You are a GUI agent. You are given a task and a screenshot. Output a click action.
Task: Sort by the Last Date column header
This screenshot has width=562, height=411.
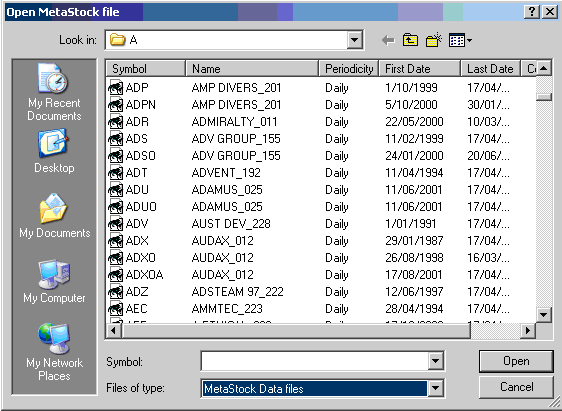coord(490,68)
